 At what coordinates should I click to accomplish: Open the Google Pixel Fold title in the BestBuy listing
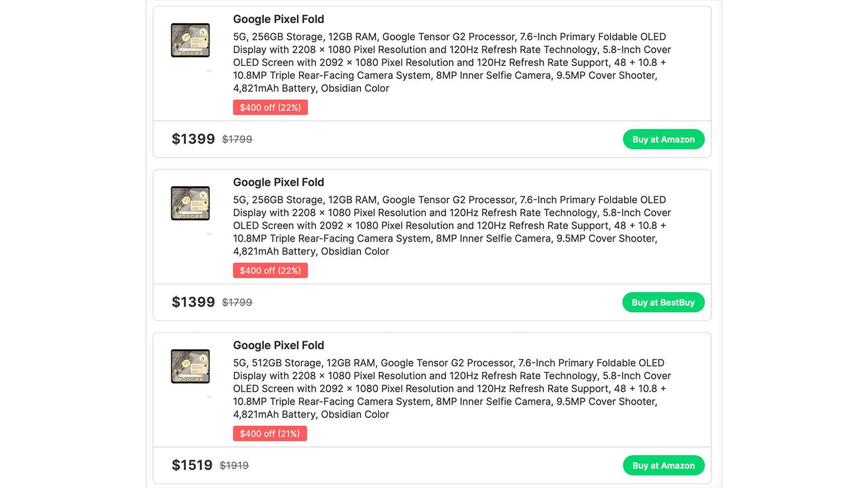(278, 182)
